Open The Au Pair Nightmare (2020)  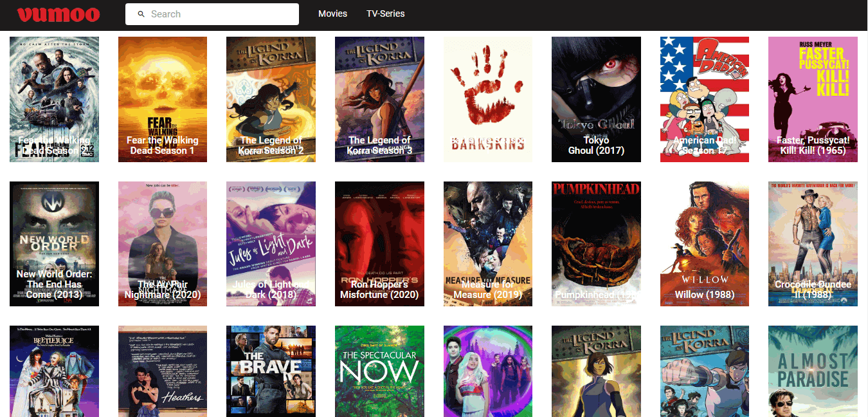click(163, 244)
